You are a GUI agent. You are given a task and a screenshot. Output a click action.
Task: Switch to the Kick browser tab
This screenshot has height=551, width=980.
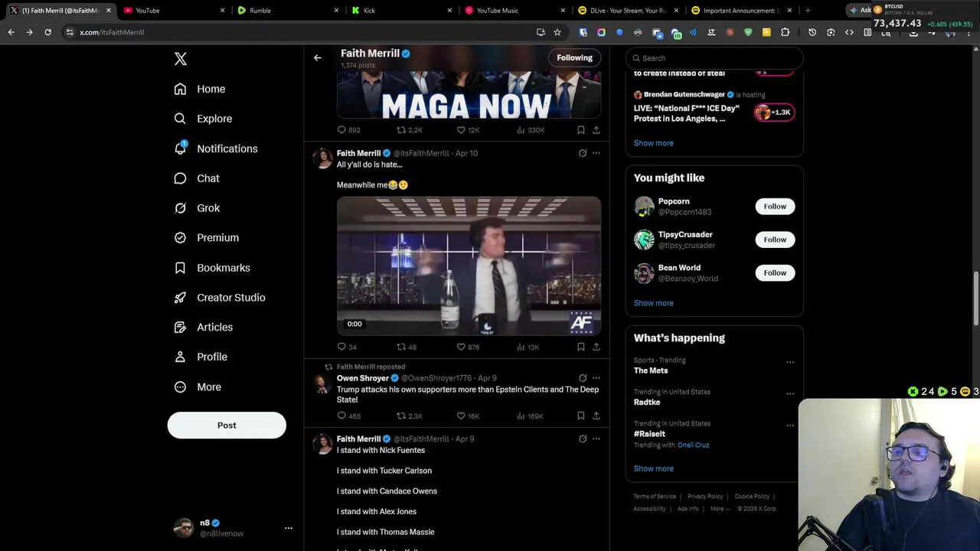coord(401,11)
